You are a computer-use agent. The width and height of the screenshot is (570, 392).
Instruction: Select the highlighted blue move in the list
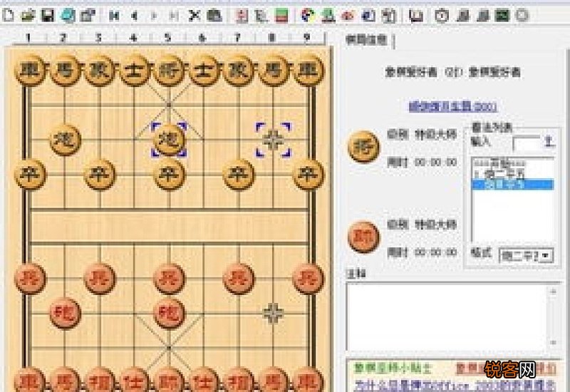[x=512, y=185]
